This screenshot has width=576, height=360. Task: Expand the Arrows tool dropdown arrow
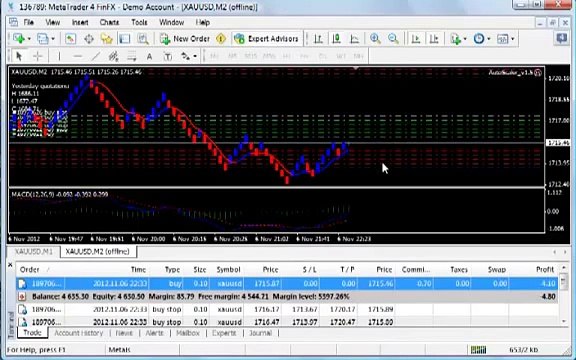click(x=195, y=57)
